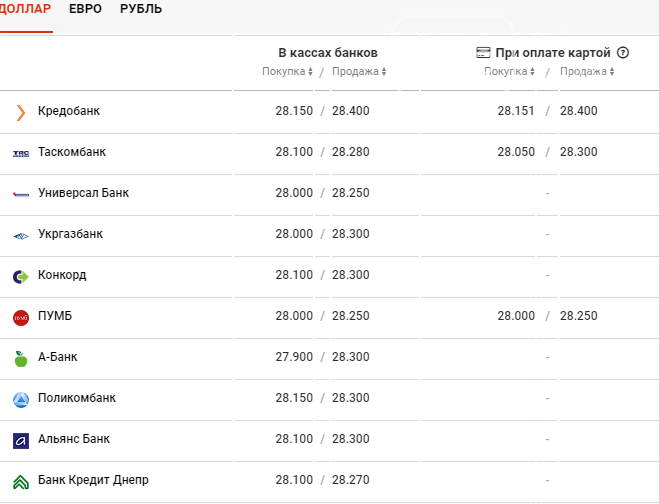Switch to the ЕВРО tab

(x=86, y=10)
